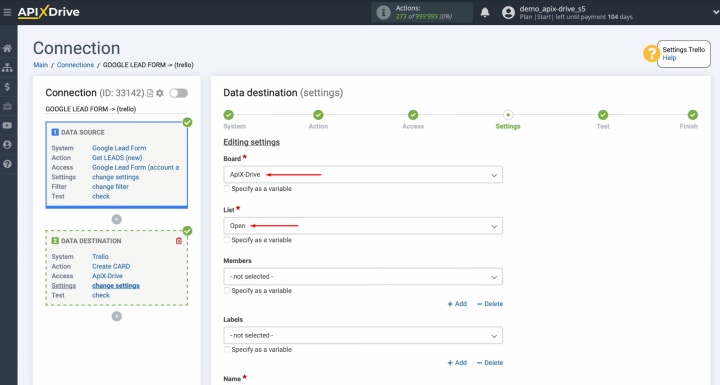Open the Labels dropdown
This screenshot has width=720, height=385.
click(x=363, y=335)
